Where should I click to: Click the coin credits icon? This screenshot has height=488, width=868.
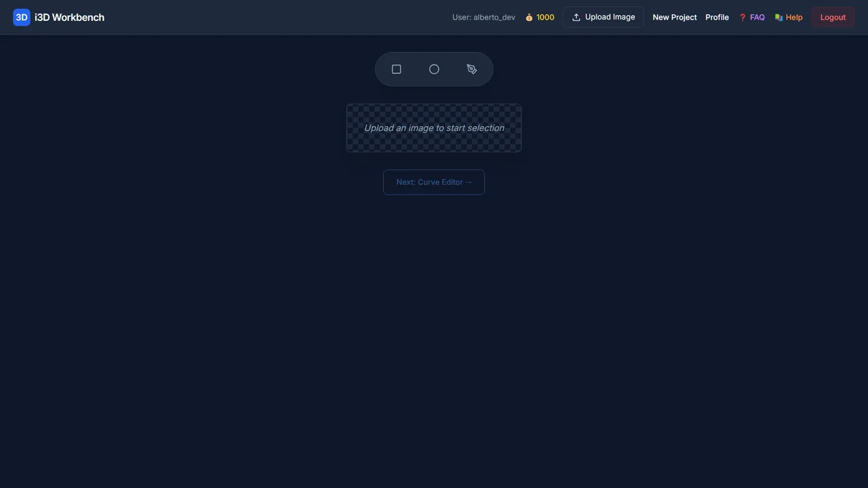click(x=529, y=18)
